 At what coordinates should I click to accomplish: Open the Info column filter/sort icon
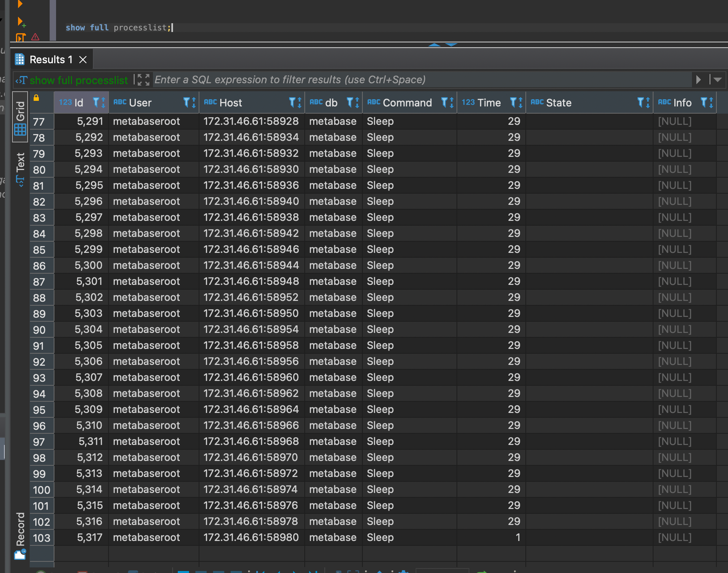[x=707, y=102]
